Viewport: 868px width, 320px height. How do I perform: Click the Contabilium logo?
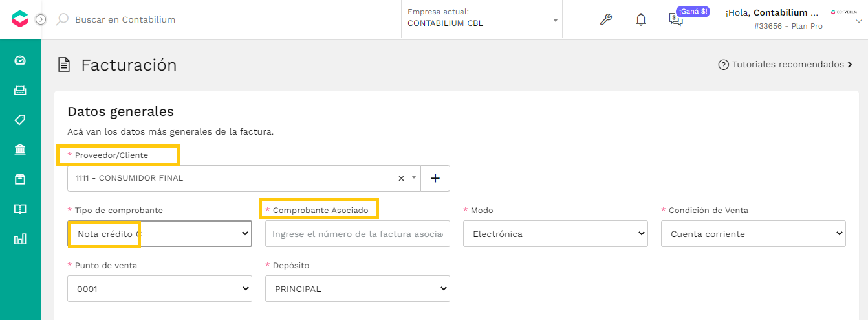(20, 19)
